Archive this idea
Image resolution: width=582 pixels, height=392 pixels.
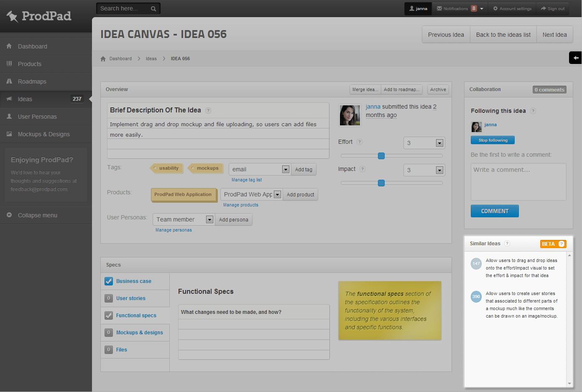pyautogui.click(x=438, y=89)
